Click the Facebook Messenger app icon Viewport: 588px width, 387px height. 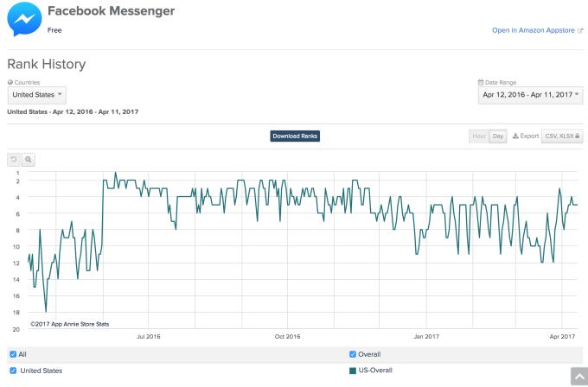click(x=24, y=19)
